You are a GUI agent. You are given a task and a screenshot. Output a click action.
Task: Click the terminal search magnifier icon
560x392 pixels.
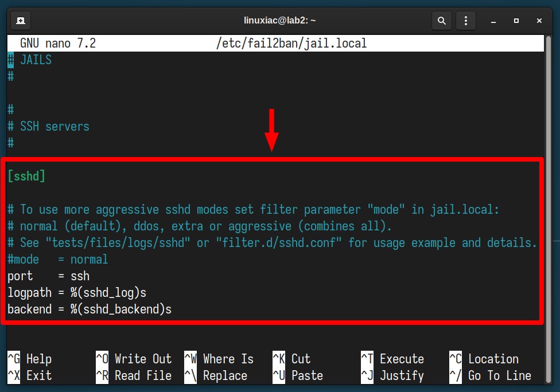click(442, 21)
